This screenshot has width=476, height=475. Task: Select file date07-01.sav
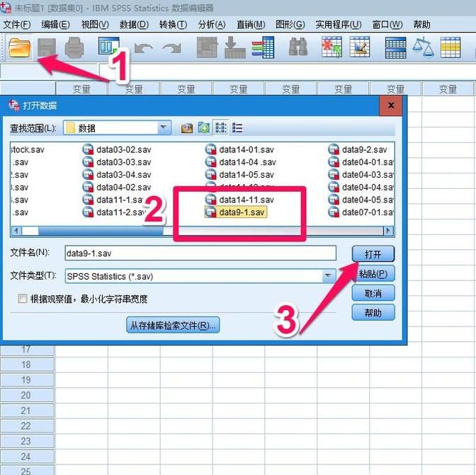pyautogui.click(x=361, y=212)
